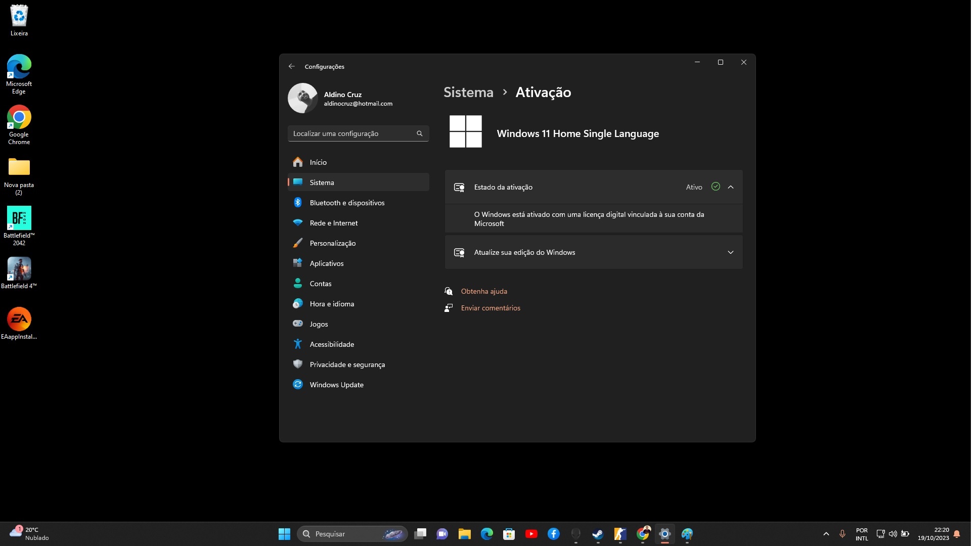This screenshot has height=546, width=980.
Task: Click Enviar comentários link
Action: [491, 308]
